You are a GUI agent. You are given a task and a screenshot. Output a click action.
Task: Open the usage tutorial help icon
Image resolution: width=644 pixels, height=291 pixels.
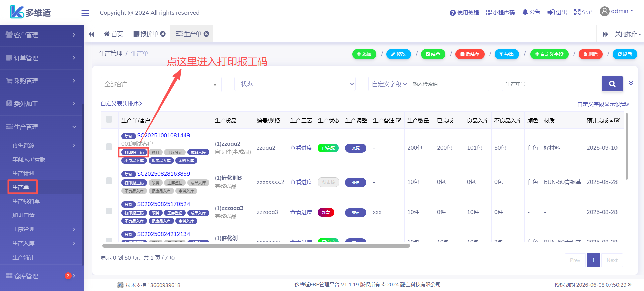pyautogui.click(x=453, y=13)
